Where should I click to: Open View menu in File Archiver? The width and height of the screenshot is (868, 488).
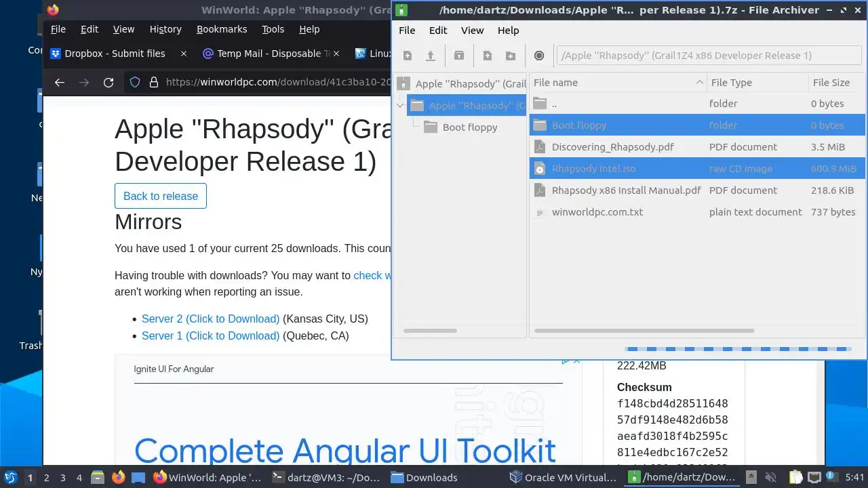point(472,30)
